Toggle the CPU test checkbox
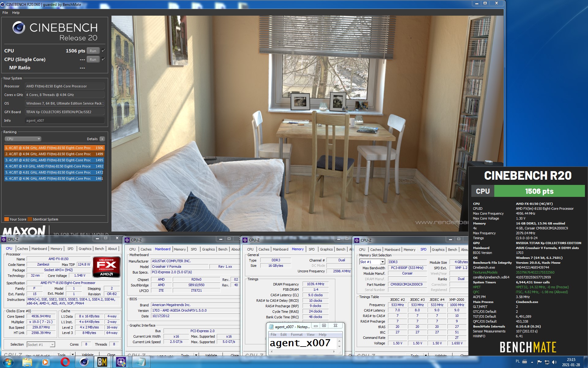The height and width of the screenshot is (368, 588). coord(103,51)
